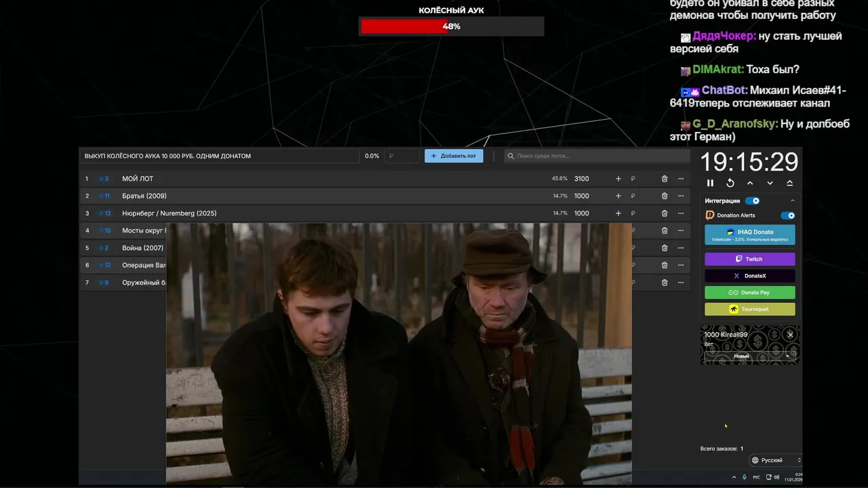Open more options for Братья (2009)
Viewport: 868px width, 488px height.
(681, 196)
